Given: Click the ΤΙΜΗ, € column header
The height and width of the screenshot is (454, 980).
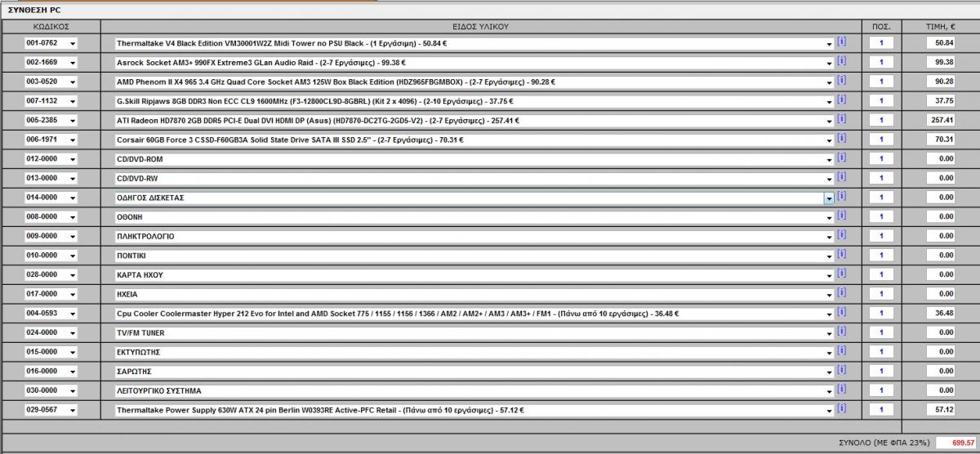Looking at the screenshot, I should point(941,26).
